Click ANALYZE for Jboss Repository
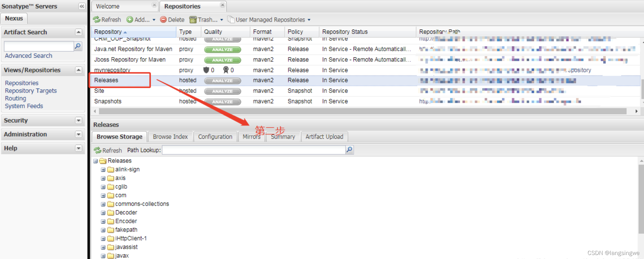 pyautogui.click(x=222, y=60)
